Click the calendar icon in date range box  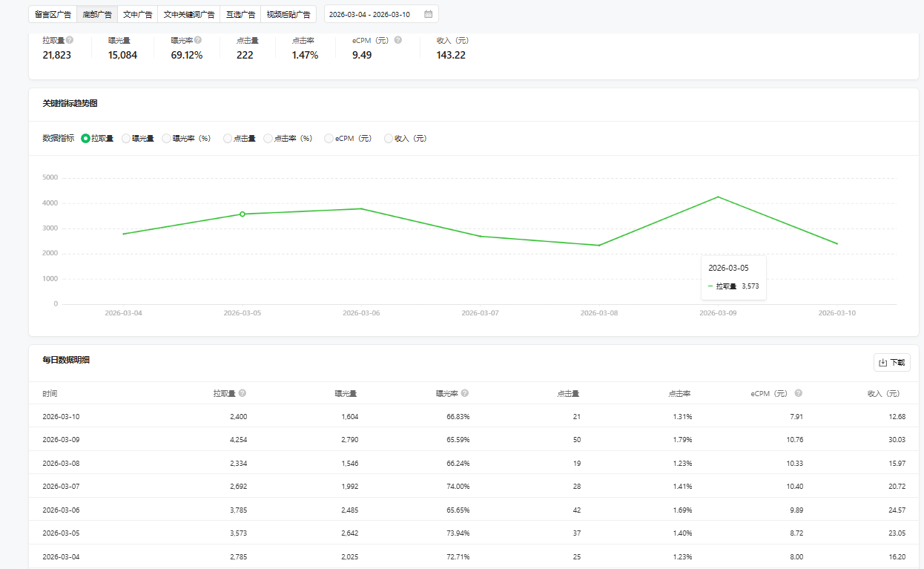(x=429, y=14)
